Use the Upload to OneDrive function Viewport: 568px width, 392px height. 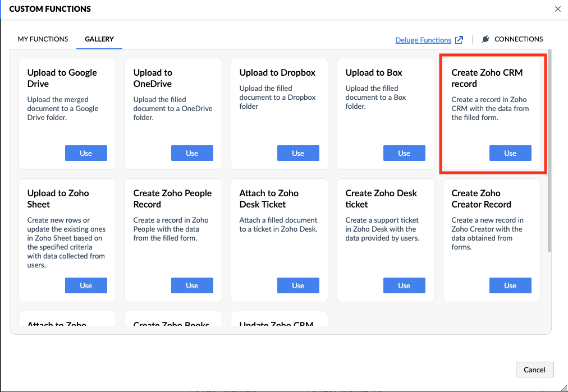pos(192,153)
